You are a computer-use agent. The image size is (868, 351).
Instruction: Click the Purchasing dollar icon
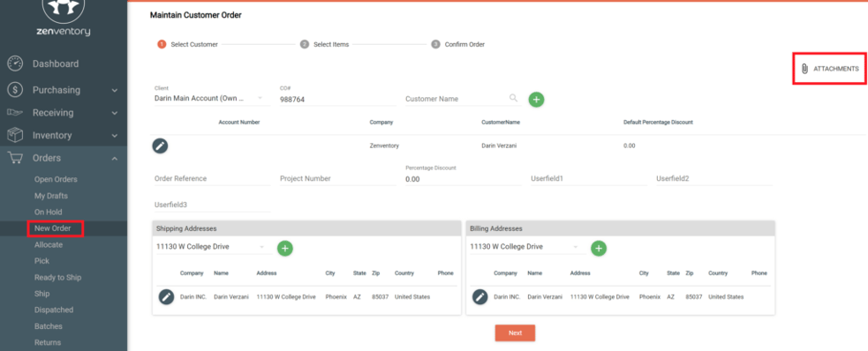coord(15,90)
